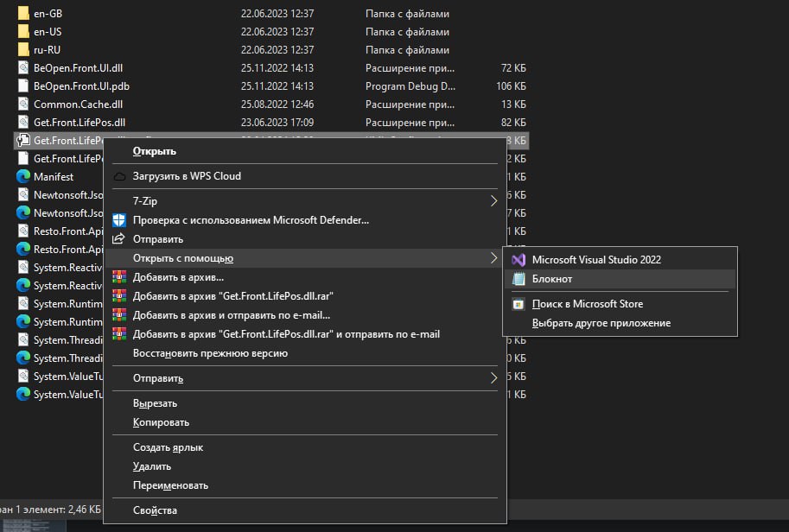Image resolution: width=789 pixels, height=532 pixels.
Task: Click the en-GB folder icon
Action: (x=23, y=14)
